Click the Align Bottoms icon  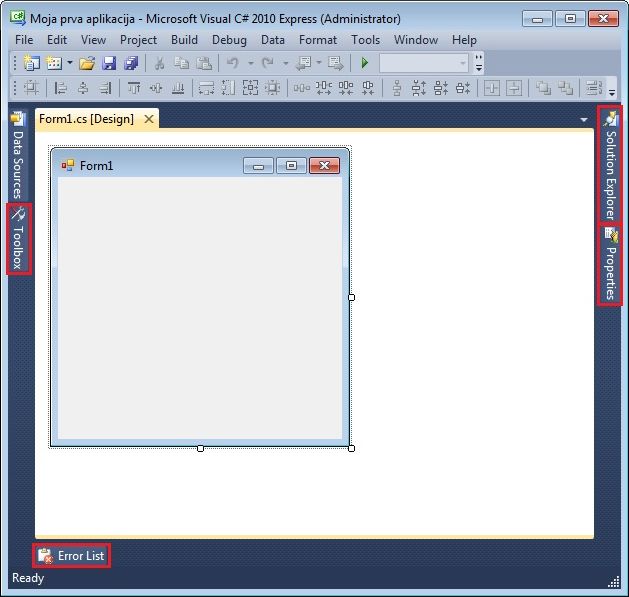(178, 88)
